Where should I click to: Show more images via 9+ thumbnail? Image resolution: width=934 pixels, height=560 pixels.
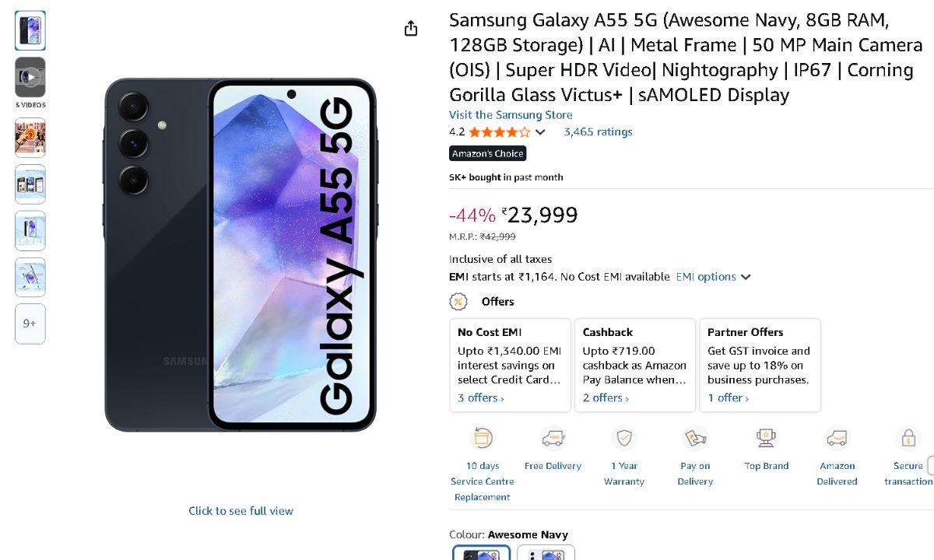(x=30, y=324)
